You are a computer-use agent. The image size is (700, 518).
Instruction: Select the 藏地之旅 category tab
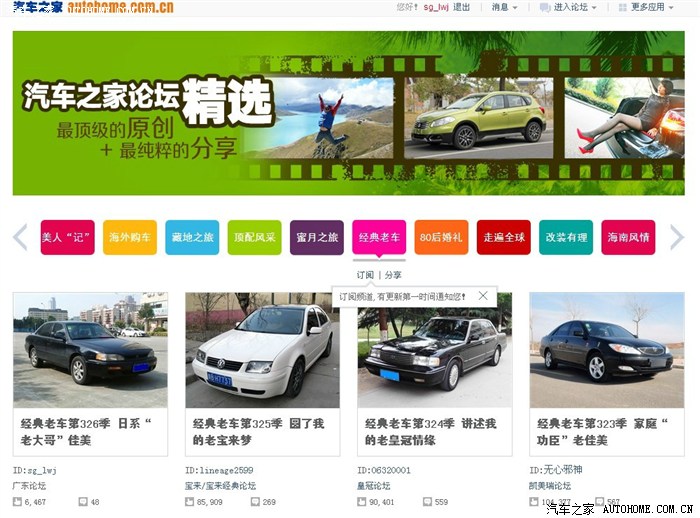(192, 238)
